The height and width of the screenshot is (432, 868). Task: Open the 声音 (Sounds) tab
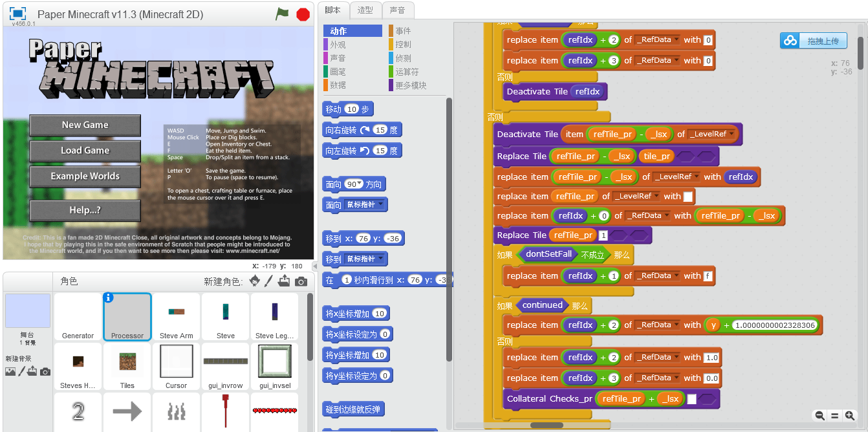coord(398,10)
